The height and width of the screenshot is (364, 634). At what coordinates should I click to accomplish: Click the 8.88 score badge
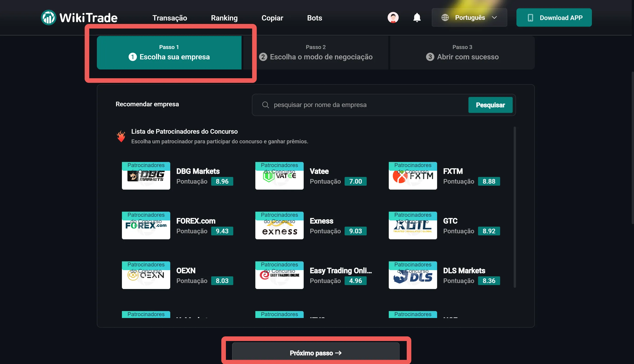(489, 182)
